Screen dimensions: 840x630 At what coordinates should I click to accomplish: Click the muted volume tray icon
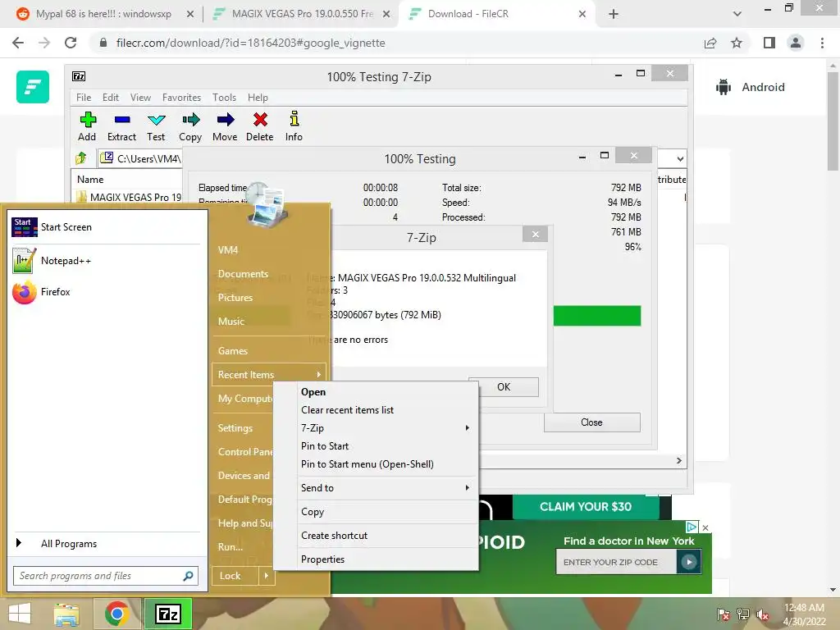click(762, 614)
